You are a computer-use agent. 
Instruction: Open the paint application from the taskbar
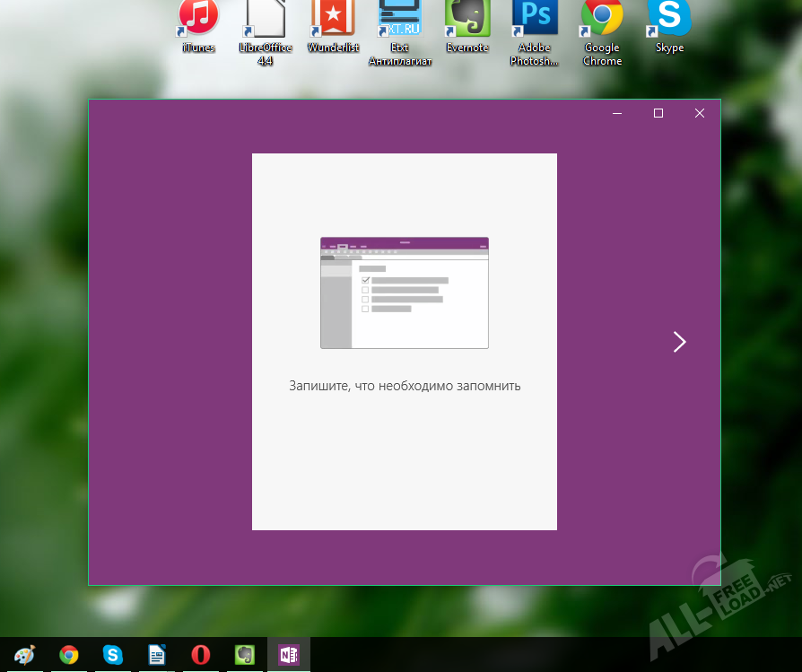coord(24,655)
